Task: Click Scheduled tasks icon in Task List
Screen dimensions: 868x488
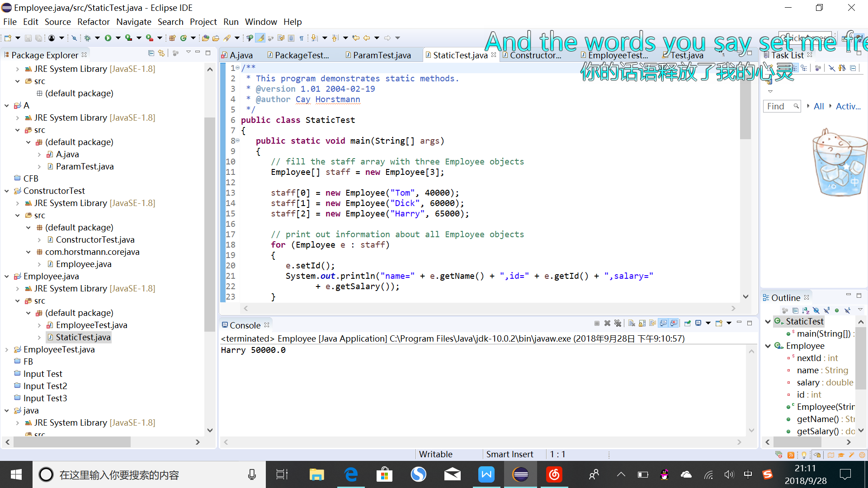Action: [x=804, y=68]
